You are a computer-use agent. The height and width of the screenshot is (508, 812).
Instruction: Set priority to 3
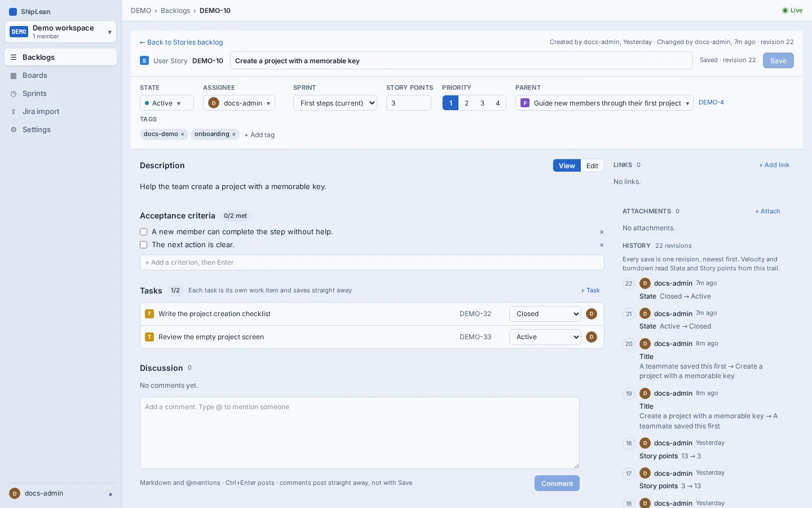pyautogui.click(x=482, y=103)
